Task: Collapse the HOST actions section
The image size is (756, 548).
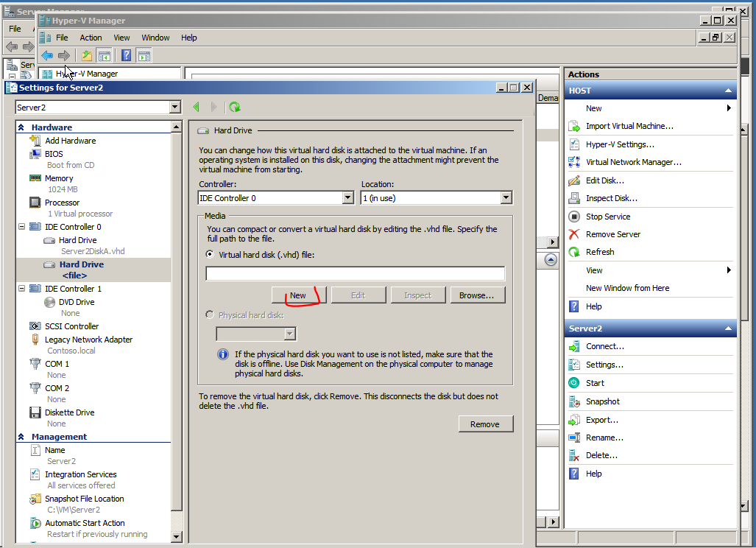Action: 728,91
